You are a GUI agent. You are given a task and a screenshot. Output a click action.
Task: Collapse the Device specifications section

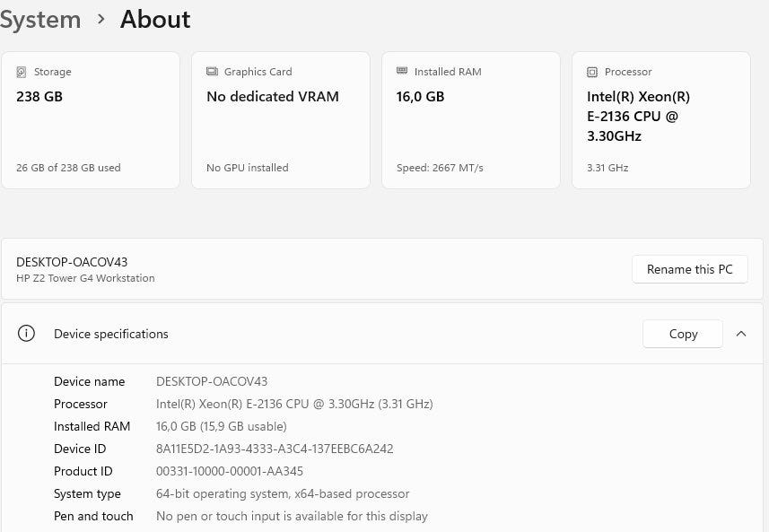pos(741,334)
